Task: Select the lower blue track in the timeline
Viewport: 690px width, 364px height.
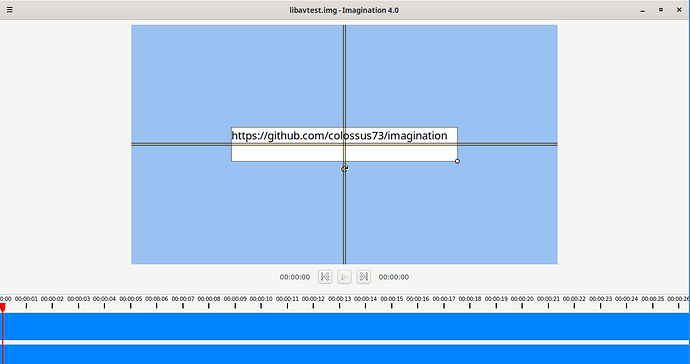Action: tap(345, 354)
